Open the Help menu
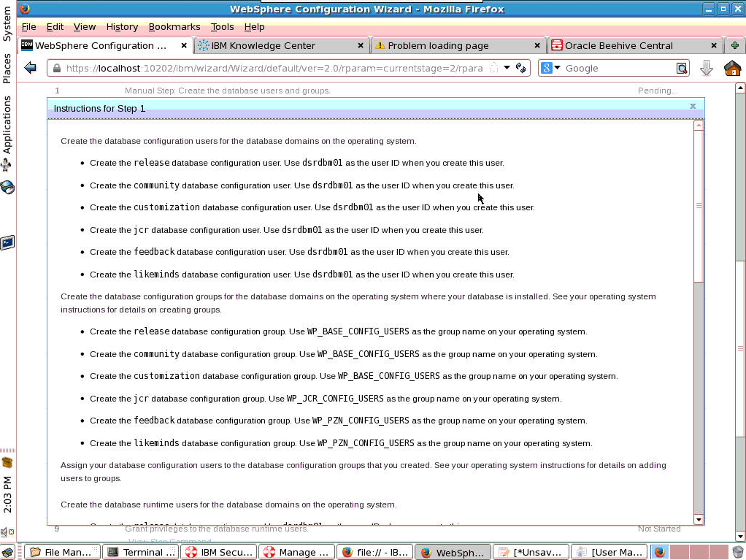The image size is (746, 560). (254, 26)
